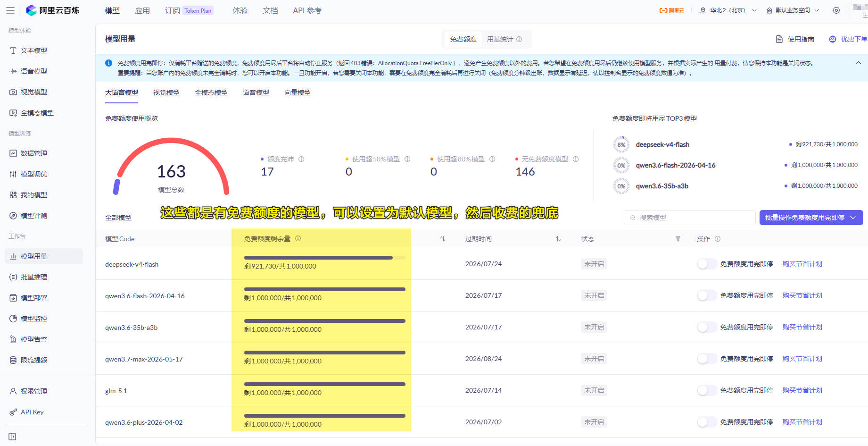Filter the 状态 column with funnel icon
Viewport: 868px width, 446px height.
[678, 239]
